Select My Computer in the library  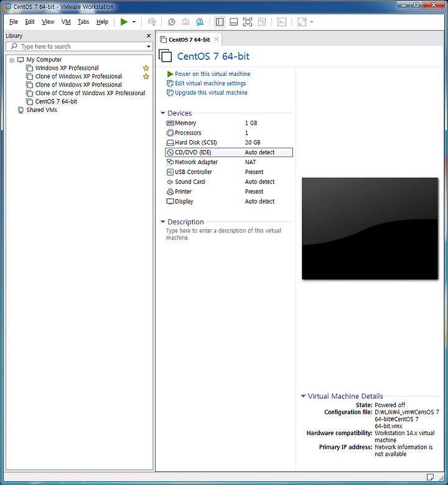click(44, 59)
